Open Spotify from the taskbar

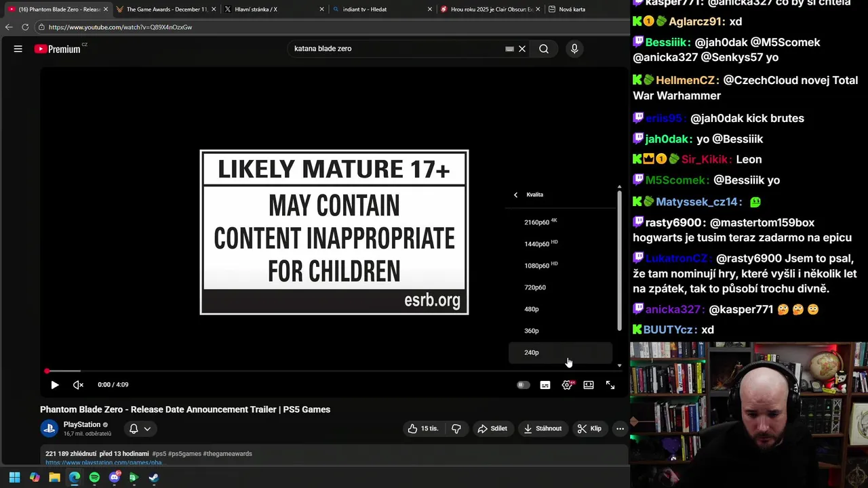coord(94,477)
